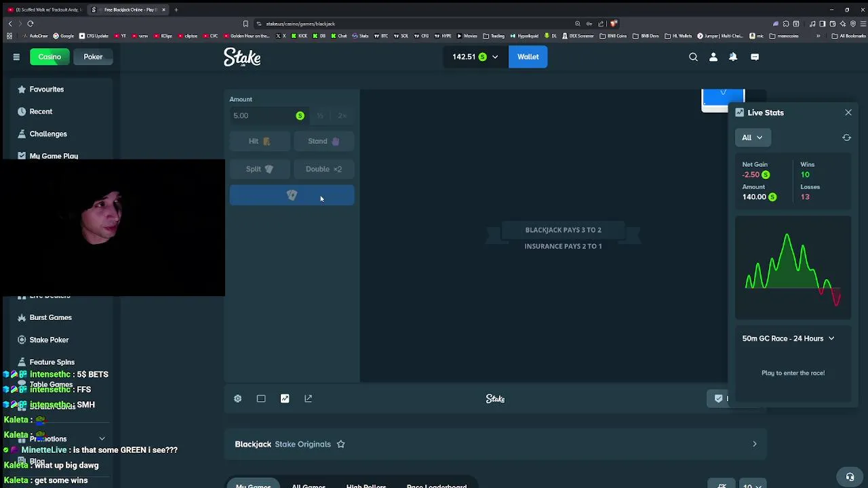
Task: Refresh the Live Stats panel
Action: (846, 138)
